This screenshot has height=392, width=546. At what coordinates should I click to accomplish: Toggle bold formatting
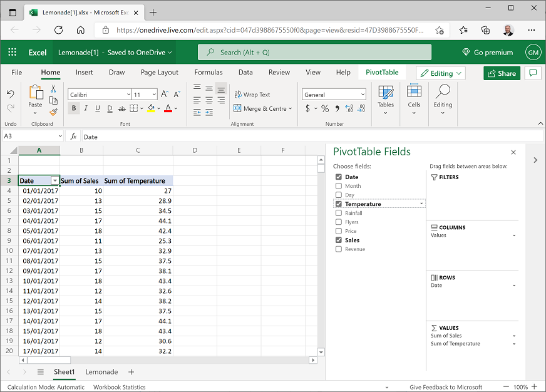tap(75, 108)
